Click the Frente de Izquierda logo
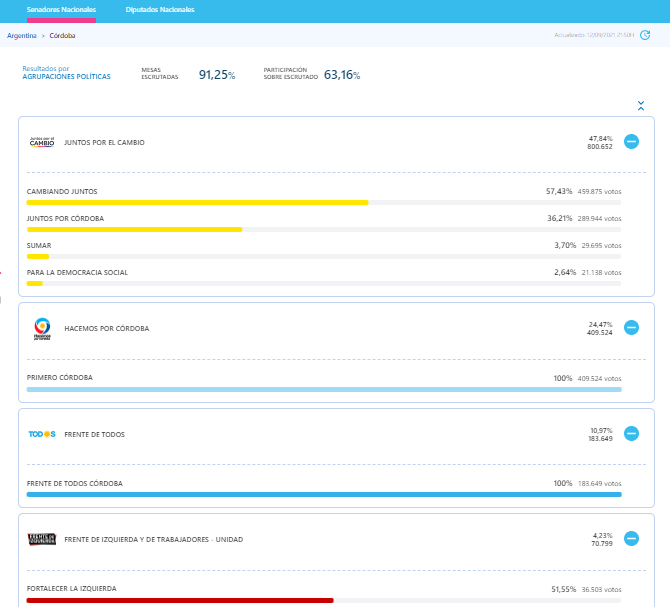Viewport: 670px width, 607px height. coord(42,539)
